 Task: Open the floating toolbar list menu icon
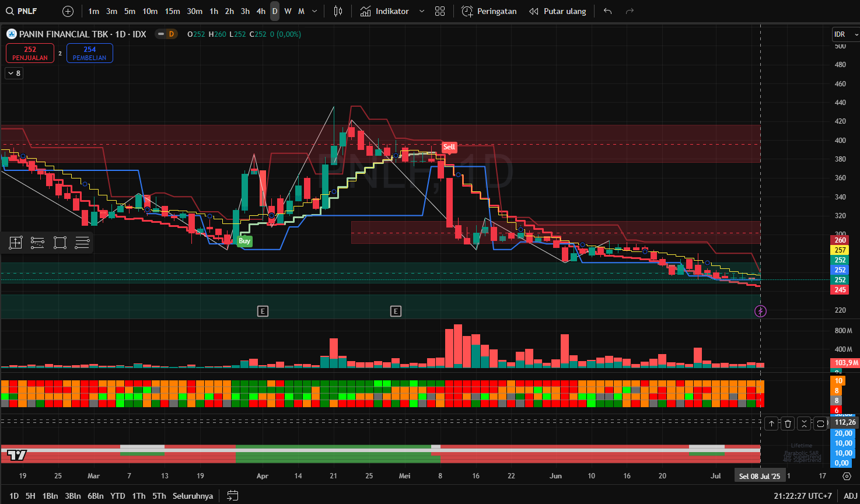coord(82,243)
